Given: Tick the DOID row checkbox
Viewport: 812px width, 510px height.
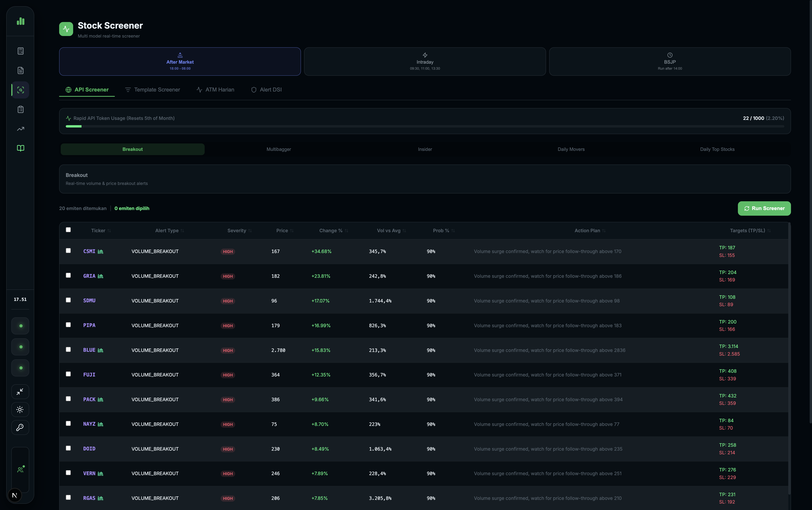Looking at the screenshot, I should point(68,448).
